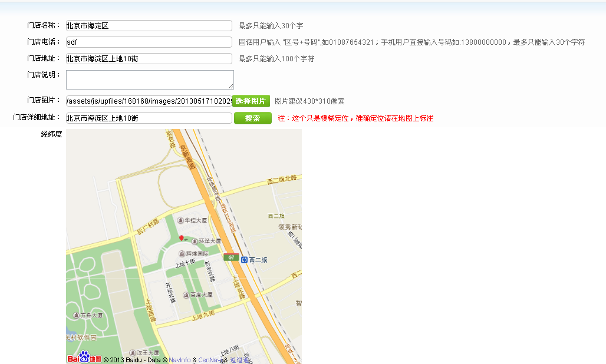Click the 方舟大厦 building icon
The height and width of the screenshot is (364, 606).
coord(75,316)
